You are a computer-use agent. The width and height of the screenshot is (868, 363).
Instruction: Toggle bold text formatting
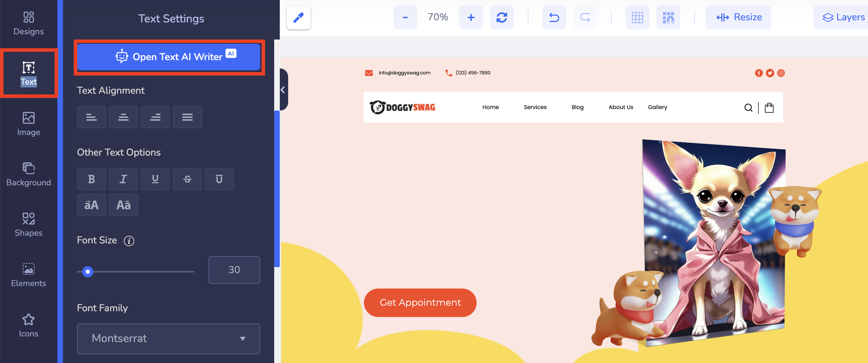[91, 179]
